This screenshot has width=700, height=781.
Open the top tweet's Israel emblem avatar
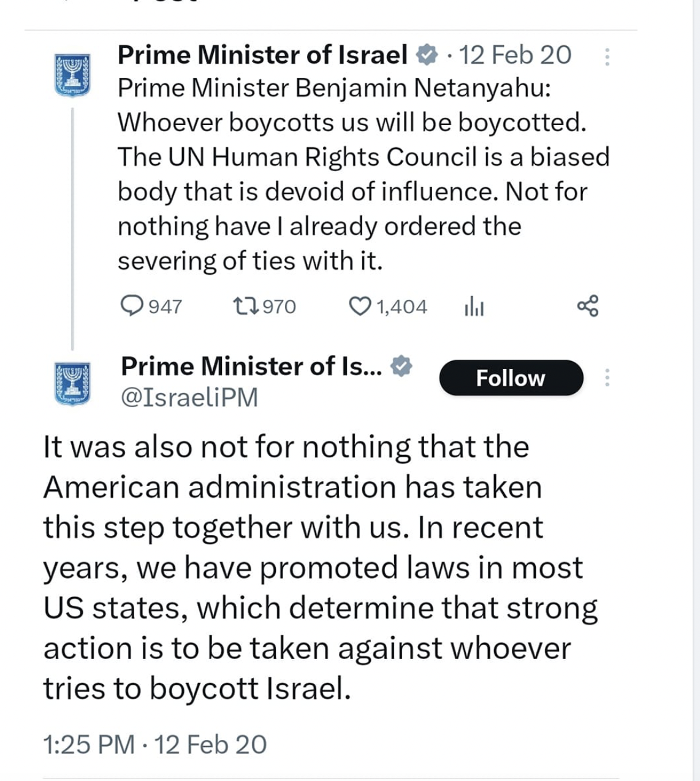click(72, 75)
